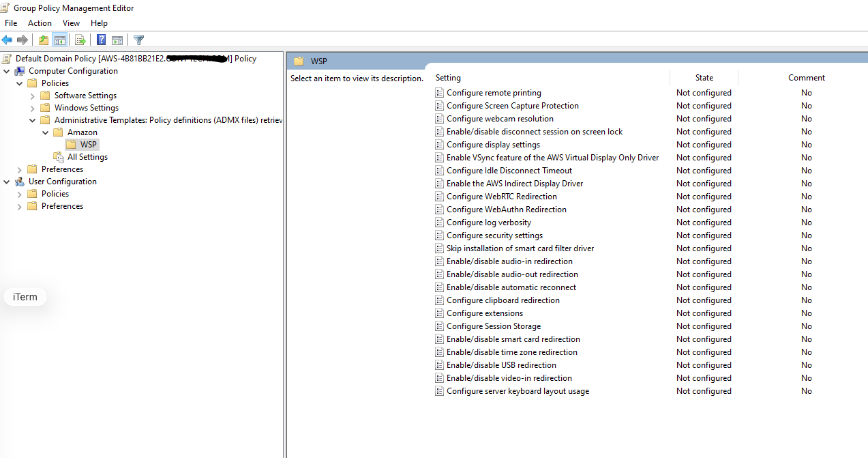Select the User Configuration tree item

(x=62, y=182)
